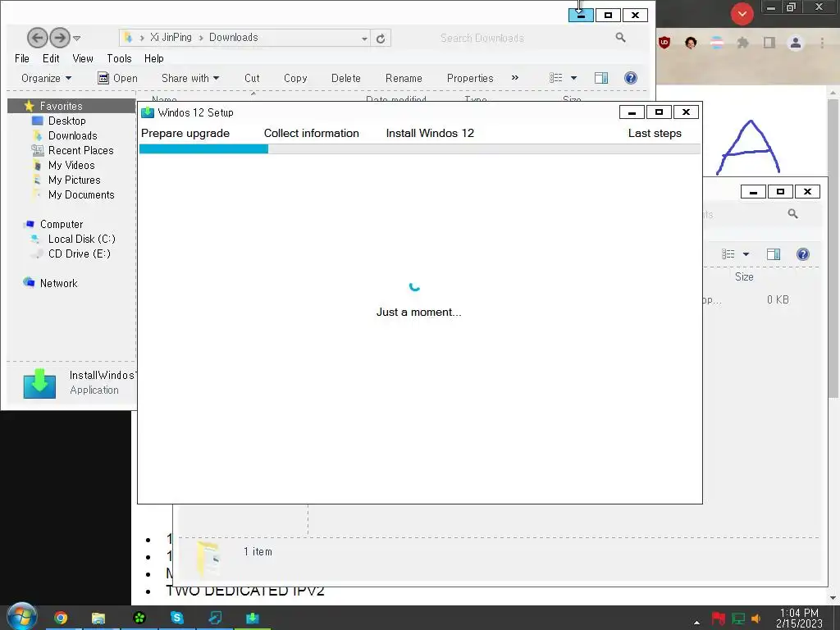Select My Documents in navigation pane
Image resolution: width=840 pixels, height=630 pixels.
pyautogui.click(x=81, y=194)
